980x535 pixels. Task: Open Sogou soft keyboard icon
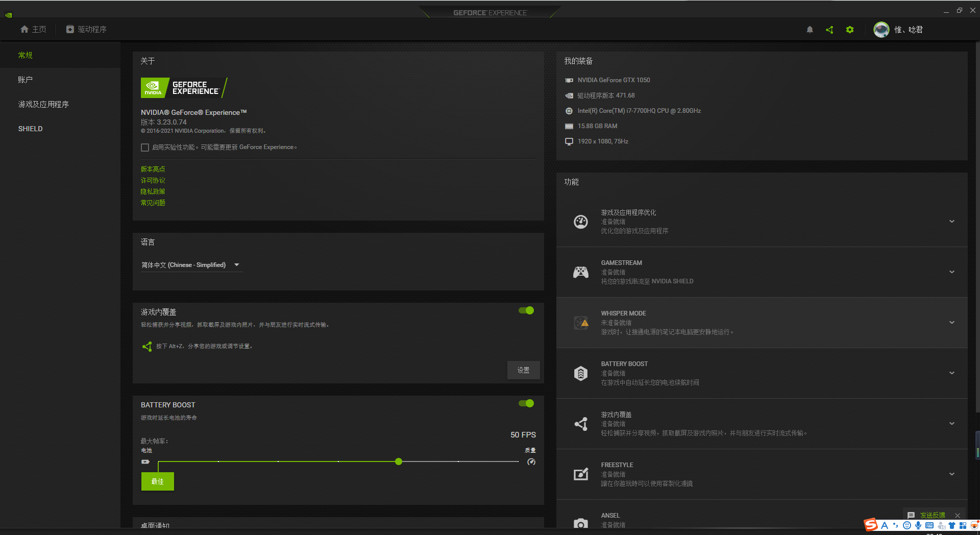[929, 525]
